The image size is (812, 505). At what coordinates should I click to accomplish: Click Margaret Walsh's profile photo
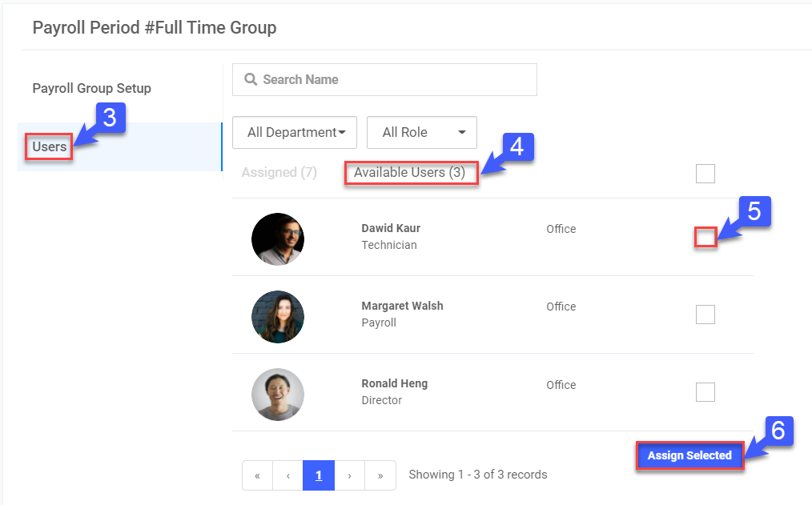point(278,317)
